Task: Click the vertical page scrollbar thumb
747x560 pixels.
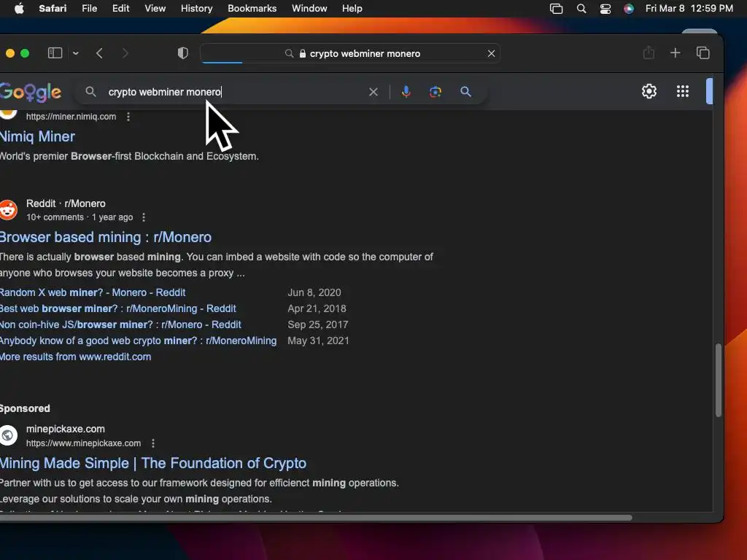Action: coord(719,380)
